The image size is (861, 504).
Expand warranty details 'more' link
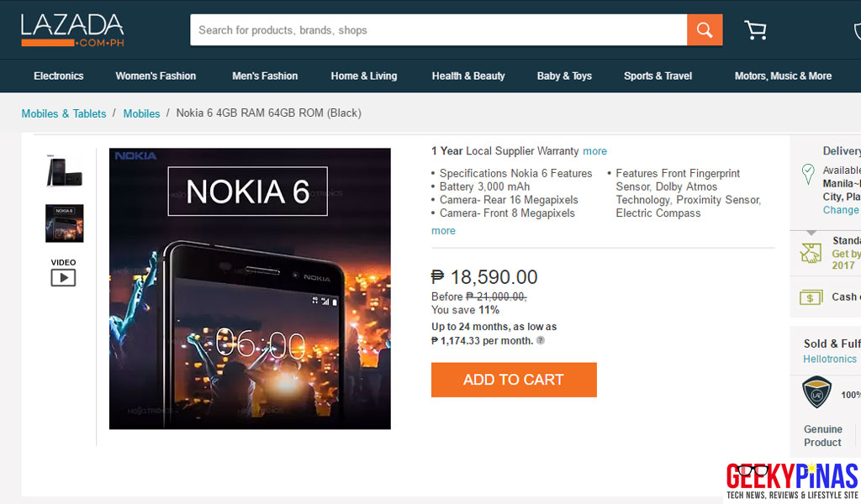point(594,151)
